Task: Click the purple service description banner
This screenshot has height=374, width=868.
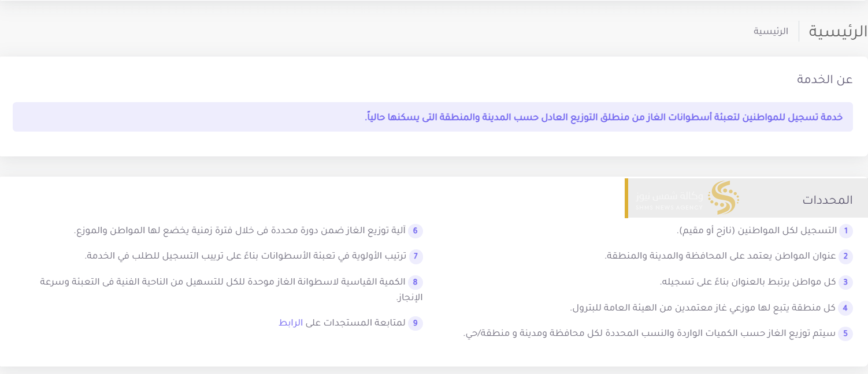Action: pos(433,117)
